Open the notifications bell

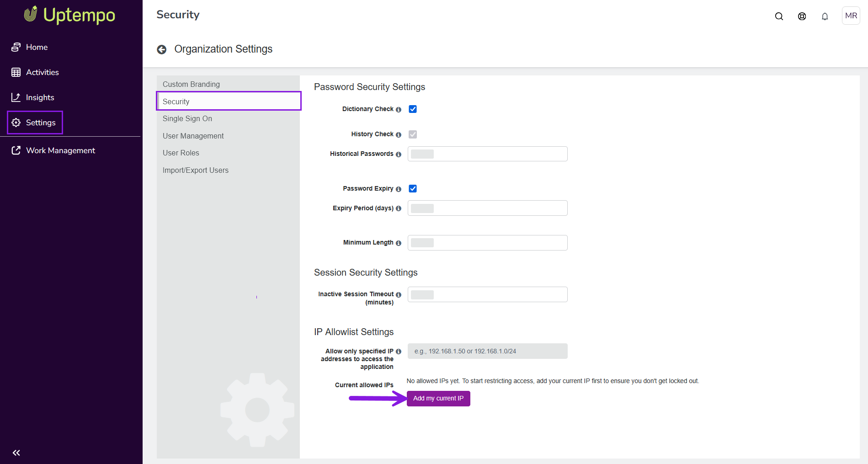825,16
